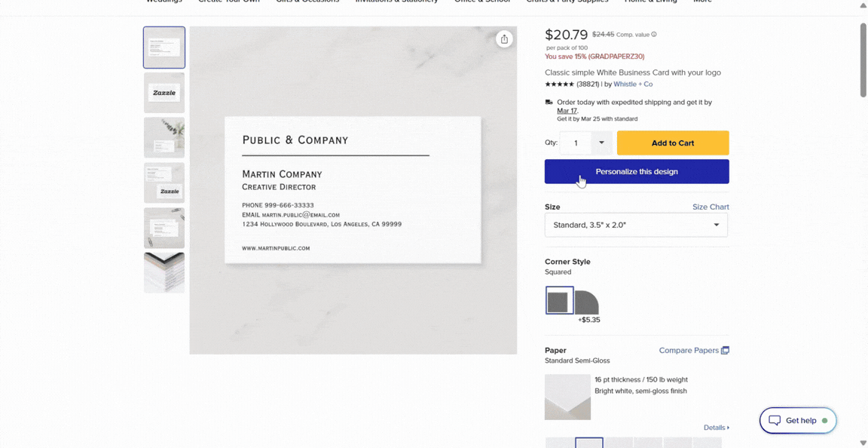Screen dimensions: 868x448
Task: Expand paper Details link
Action: (x=716, y=428)
